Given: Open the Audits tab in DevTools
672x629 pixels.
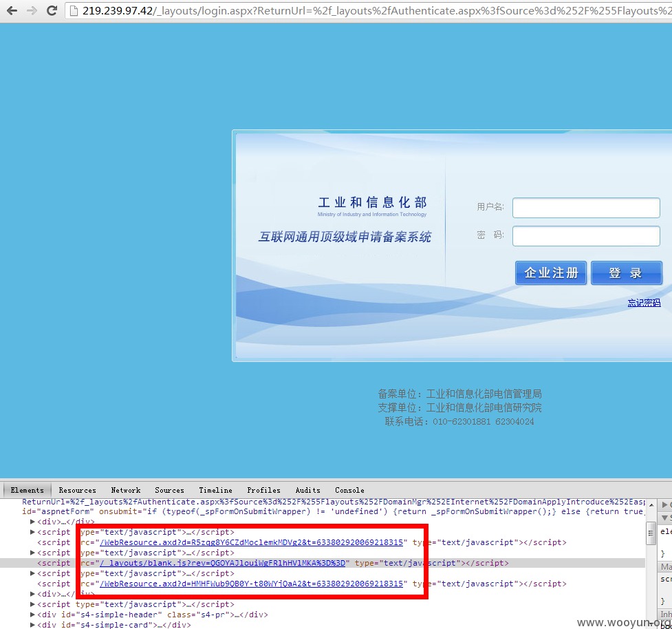Looking at the screenshot, I should click(307, 490).
